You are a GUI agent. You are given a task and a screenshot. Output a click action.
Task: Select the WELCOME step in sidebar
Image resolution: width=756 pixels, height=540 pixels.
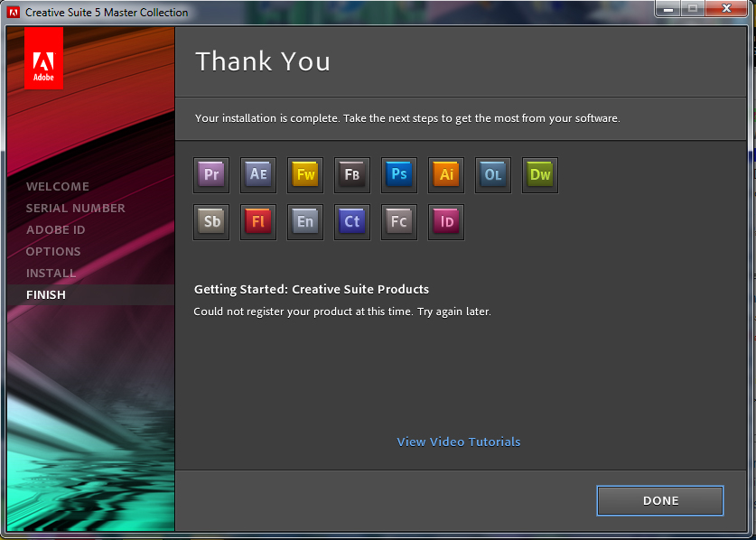[58, 187]
